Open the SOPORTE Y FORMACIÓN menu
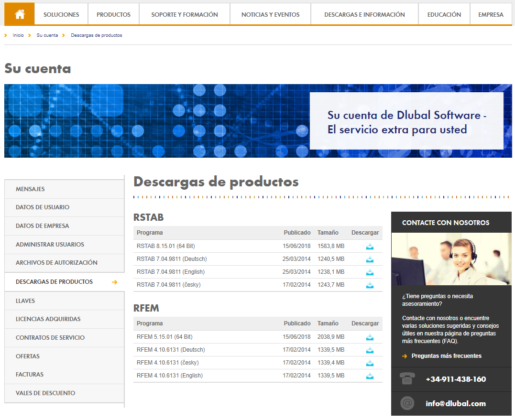The width and height of the screenshot is (515, 420). coord(184,14)
